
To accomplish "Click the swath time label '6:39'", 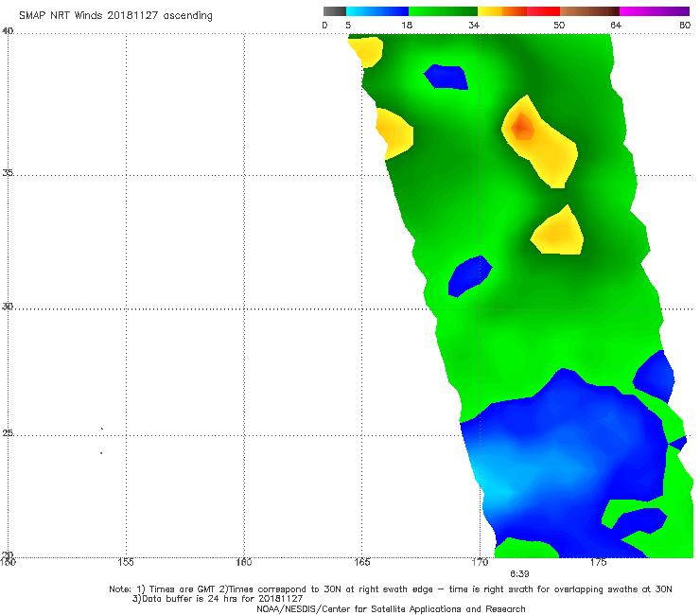I will (519, 574).
